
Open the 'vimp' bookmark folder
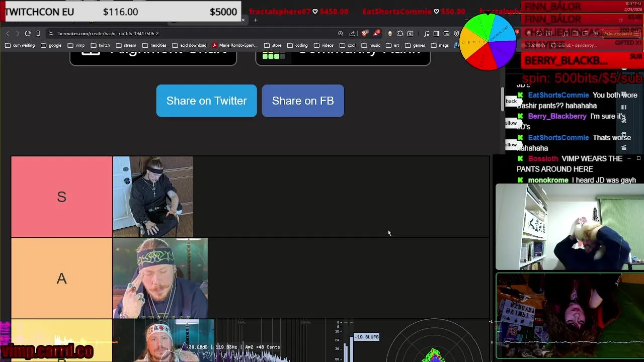(x=75, y=45)
